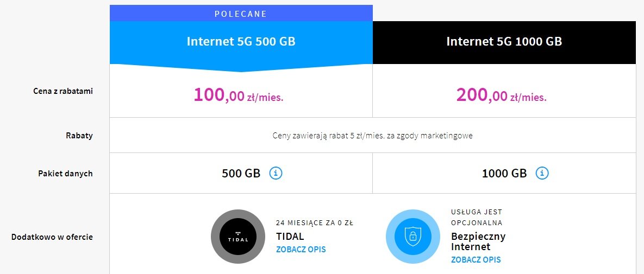The width and height of the screenshot is (644, 274).
Task: Select the Internet 5G 500 GB plan header
Action: (x=241, y=42)
